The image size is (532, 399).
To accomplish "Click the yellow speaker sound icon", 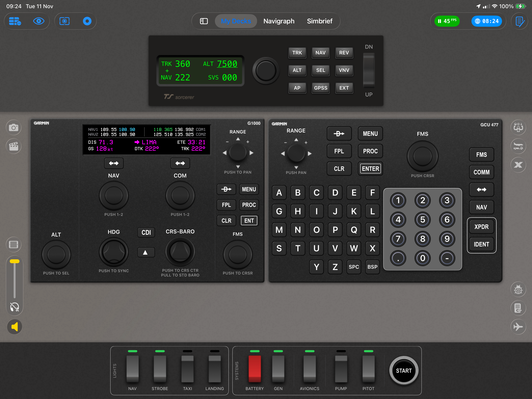I will coord(15,327).
